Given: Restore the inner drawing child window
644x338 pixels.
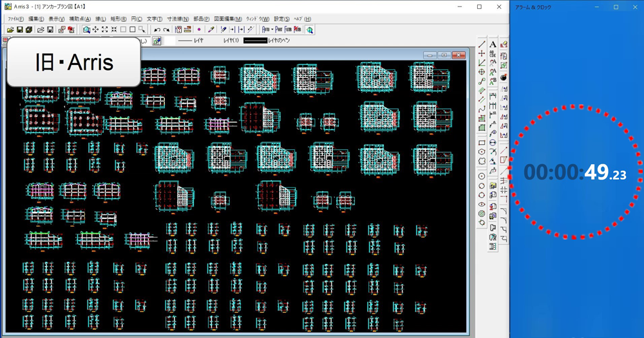Looking at the screenshot, I should 444,55.
